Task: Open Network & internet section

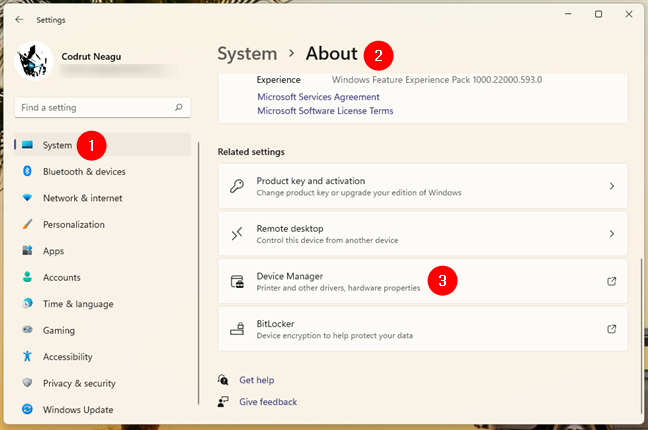Action: [x=102, y=198]
